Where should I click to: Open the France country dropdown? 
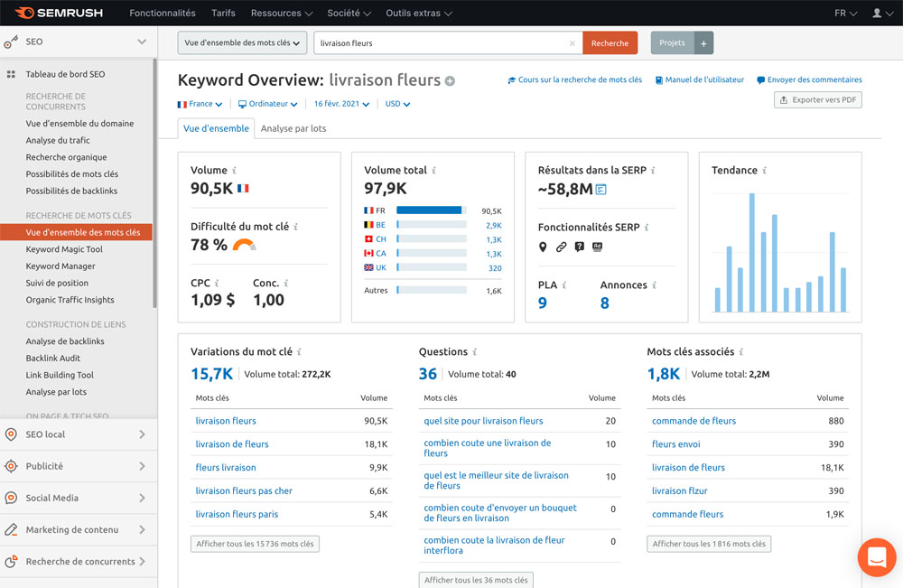200,104
